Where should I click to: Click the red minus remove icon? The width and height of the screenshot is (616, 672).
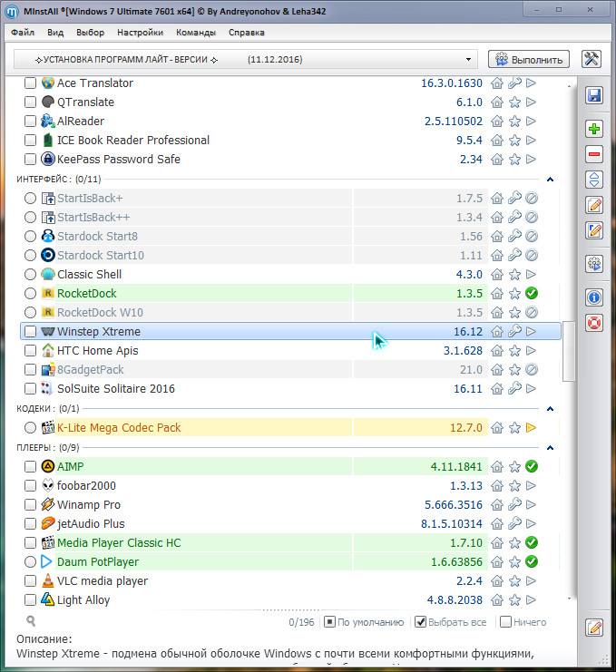[x=594, y=154]
